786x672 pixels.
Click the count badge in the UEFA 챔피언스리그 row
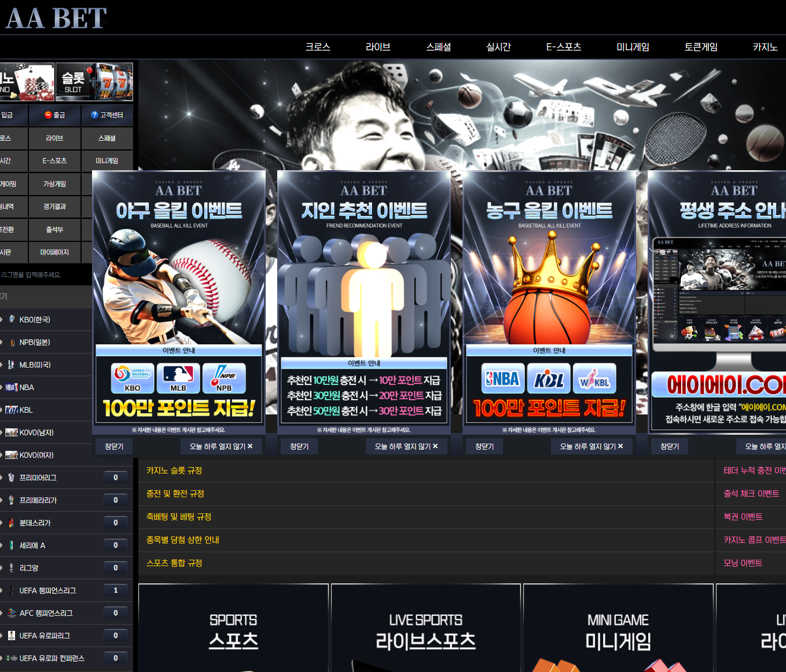(116, 591)
